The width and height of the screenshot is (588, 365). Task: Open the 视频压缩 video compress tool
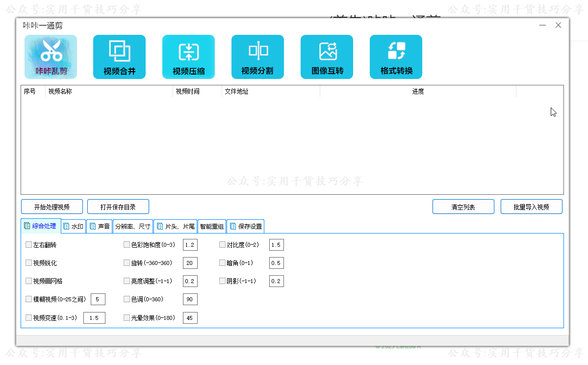(x=188, y=57)
